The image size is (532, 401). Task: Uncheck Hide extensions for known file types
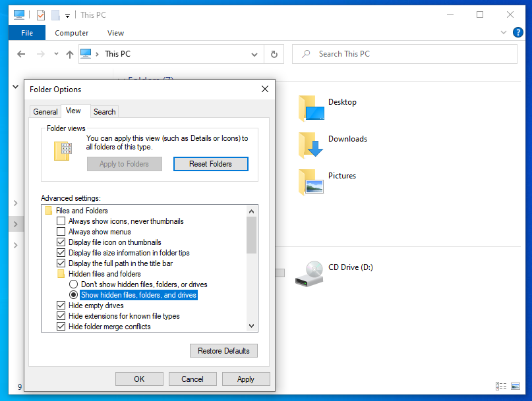61,316
